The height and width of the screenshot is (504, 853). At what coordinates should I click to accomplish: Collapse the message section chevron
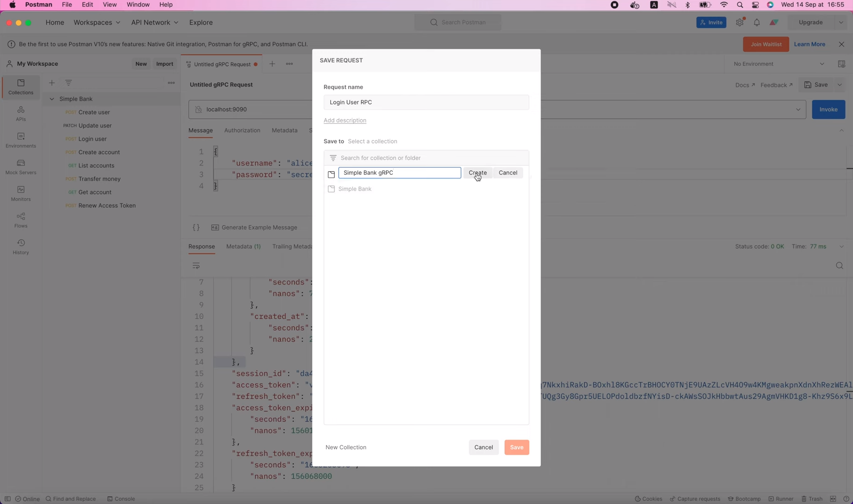[842, 130]
